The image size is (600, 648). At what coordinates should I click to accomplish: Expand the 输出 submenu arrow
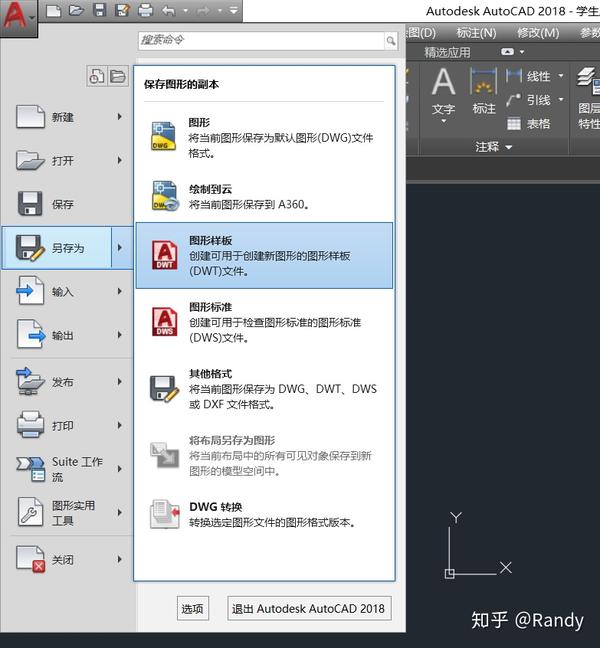[119, 335]
